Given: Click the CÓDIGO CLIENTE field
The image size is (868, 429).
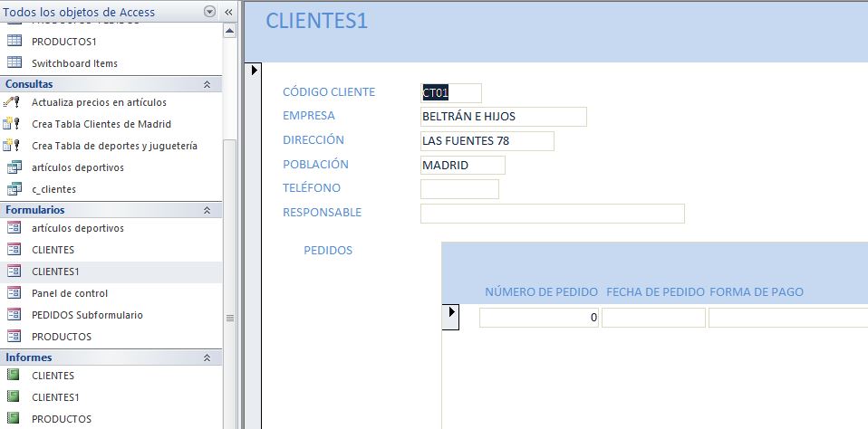Looking at the screenshot, I should pos(451,93).
